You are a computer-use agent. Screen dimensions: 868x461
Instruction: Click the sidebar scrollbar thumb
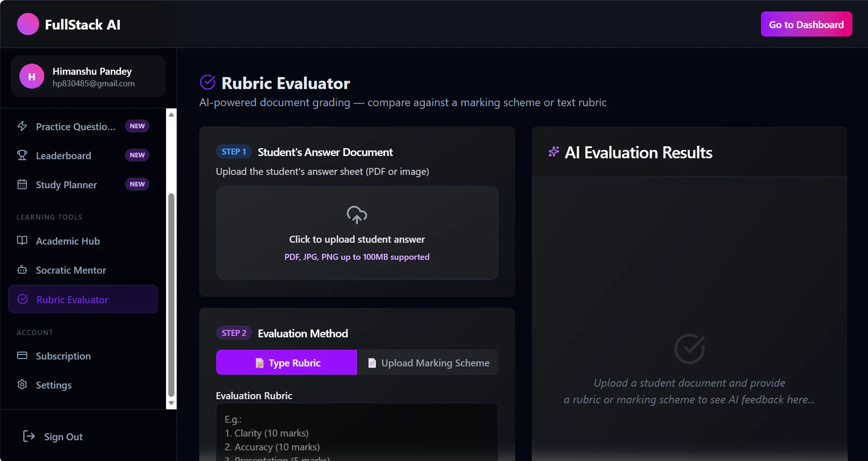point(171,295)
